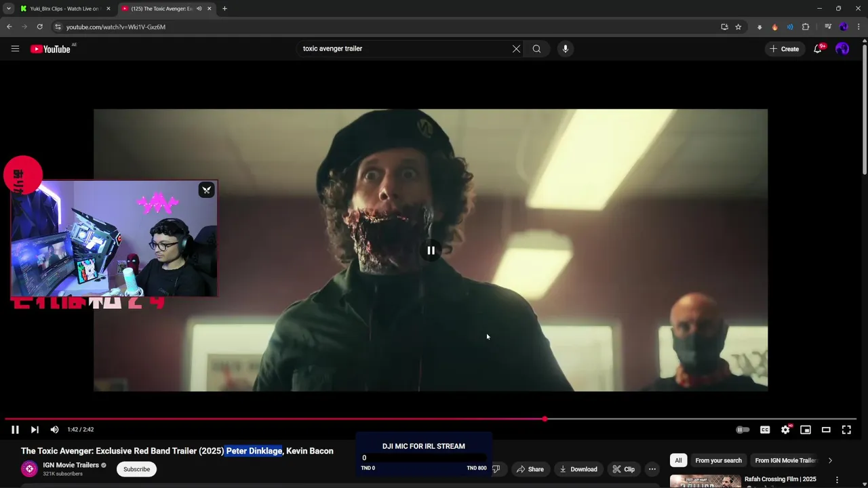This screenshot has width=868, height=488.
Task: Close The Toxic Avenger tab
Action: 209,9
